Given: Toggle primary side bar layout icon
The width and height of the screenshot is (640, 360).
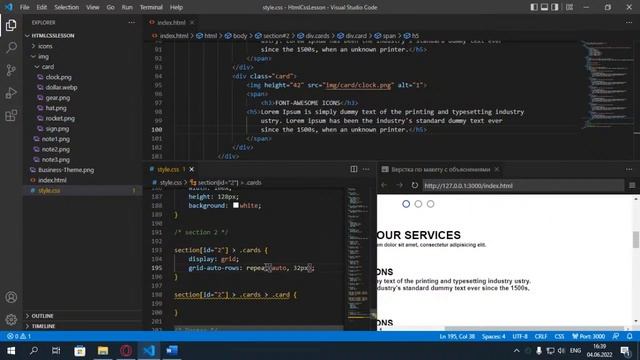Looking at the screenshot, I should point(534,7).
